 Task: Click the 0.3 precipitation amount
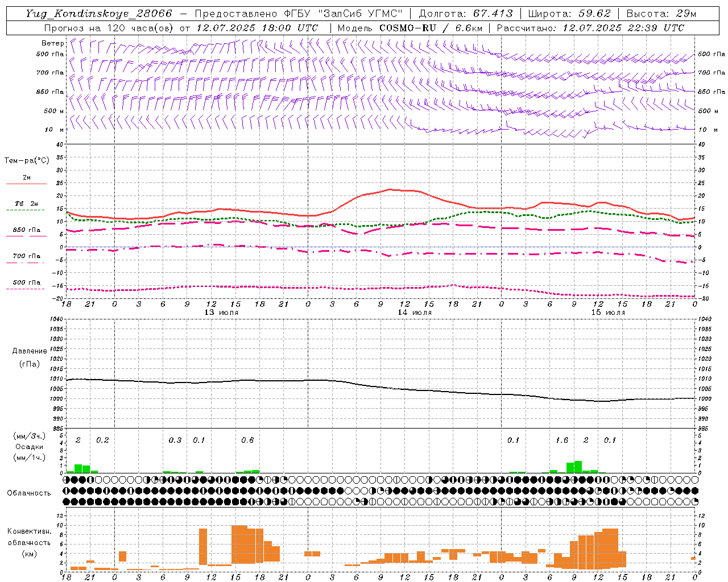click(175, 440)
